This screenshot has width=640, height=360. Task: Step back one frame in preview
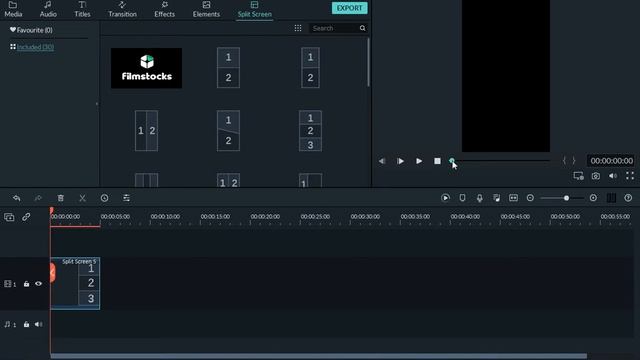click(x=382, y=161)
